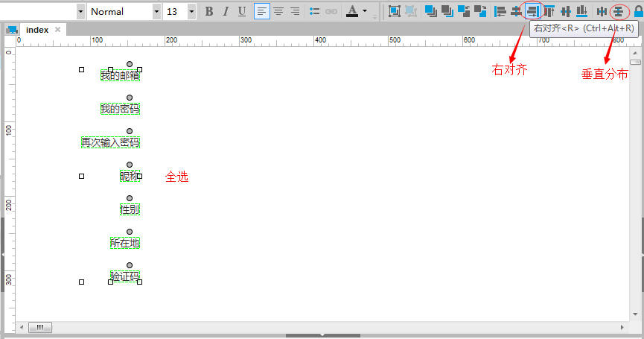Close the index tab
Screen dimensions: 644x339
click(57, 30)
